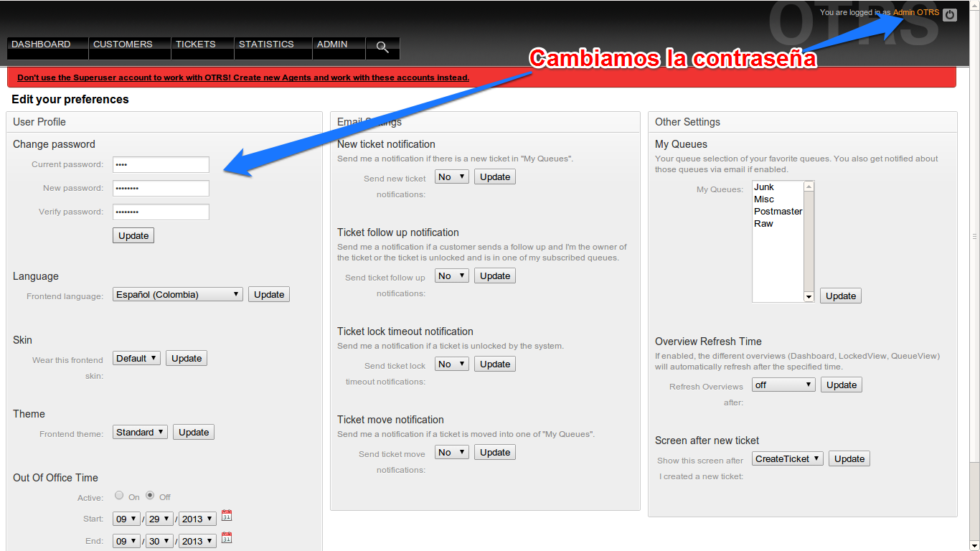Open the Screen after new ticket dropdown
The width and height of the screenshot is (980, 551).
coord(787,458)
